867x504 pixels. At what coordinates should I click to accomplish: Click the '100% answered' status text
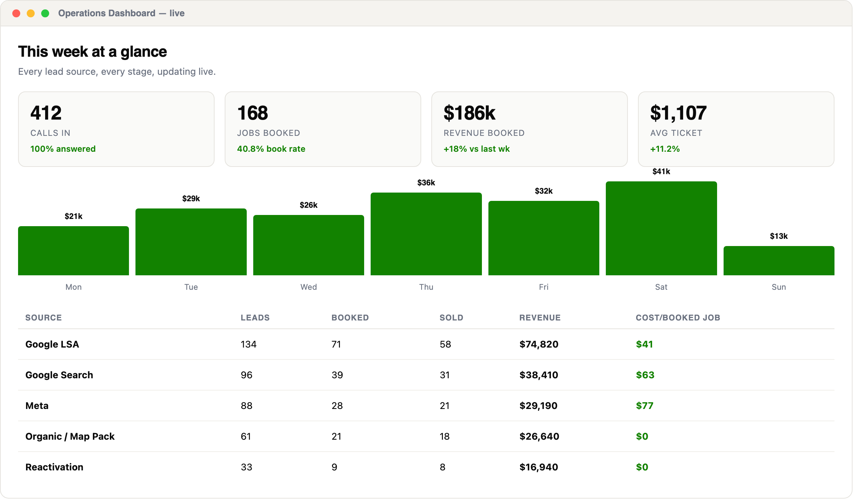[x=63, y=149]
